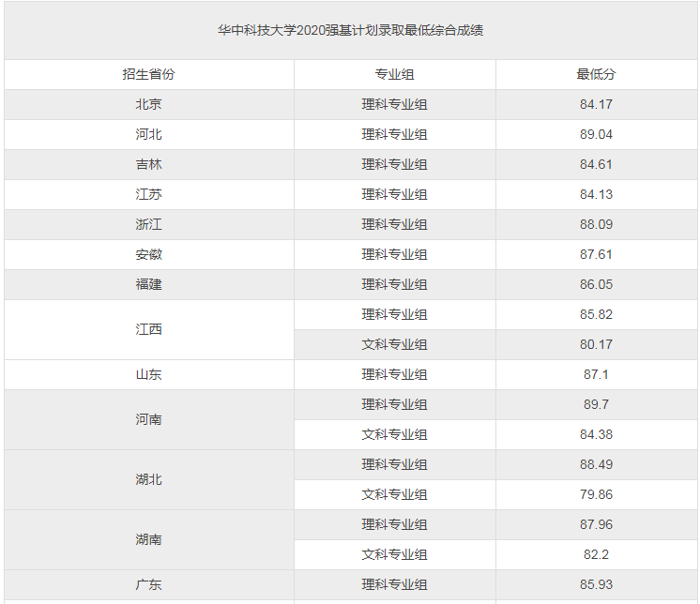Image resolution: width=700 pixels, height=604 pixels.
Task: Click 理科专业组 in the 福建 row
Action: click(x=395, y=284)
